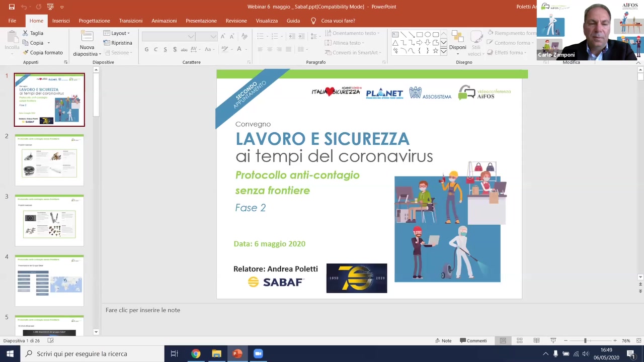Switch to Inserisci tab
The width and height of the screenshot is (644, 362).
coord(61,21)
